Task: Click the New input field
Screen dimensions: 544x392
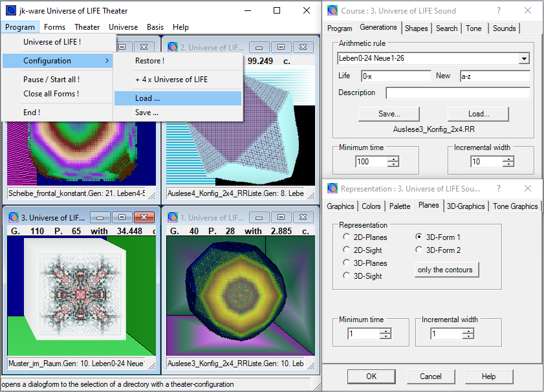Action: 495,76
